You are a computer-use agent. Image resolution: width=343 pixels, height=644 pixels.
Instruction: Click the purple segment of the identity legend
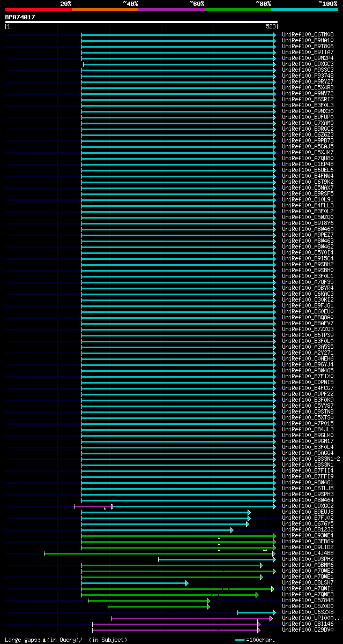click(x=171, y=10)
